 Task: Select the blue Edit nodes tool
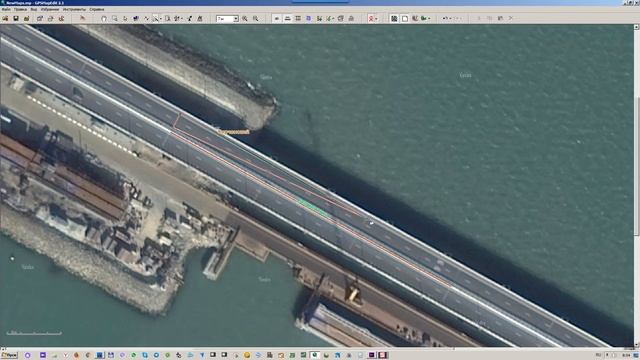click(136, 18)
